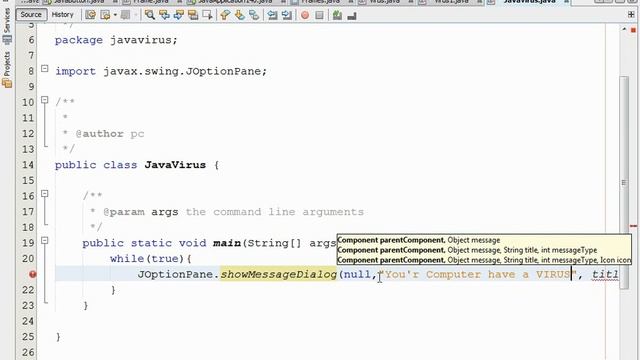Start macro recording with red circle icon
This screenshot has width=640, height=360.
tap(305, 16)
